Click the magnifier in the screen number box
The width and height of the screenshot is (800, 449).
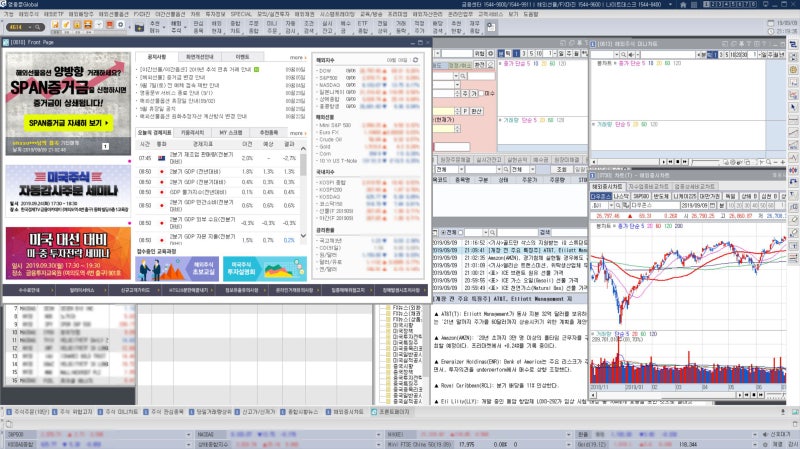click(37, 27)
